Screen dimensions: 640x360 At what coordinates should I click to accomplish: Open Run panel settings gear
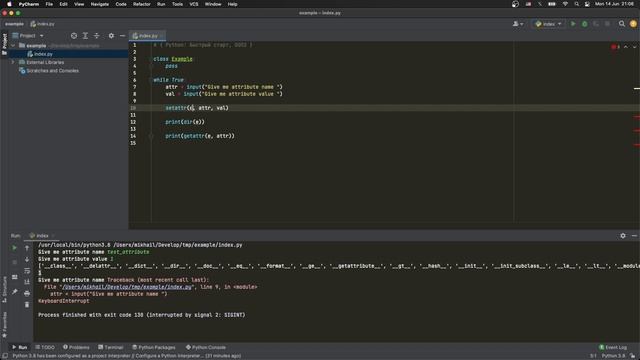(623, 236)
